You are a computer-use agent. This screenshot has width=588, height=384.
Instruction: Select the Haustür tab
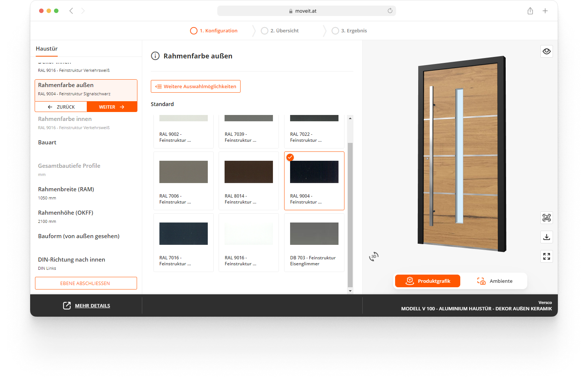click(x=47, y=49)
